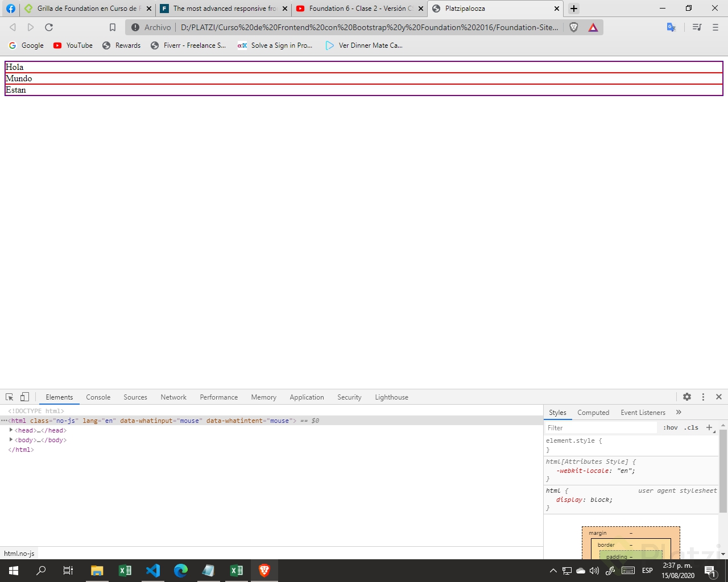The width and height of the screenshot is (728, 582).
Task: Open the Memory tab
Action: click(264, 397)
